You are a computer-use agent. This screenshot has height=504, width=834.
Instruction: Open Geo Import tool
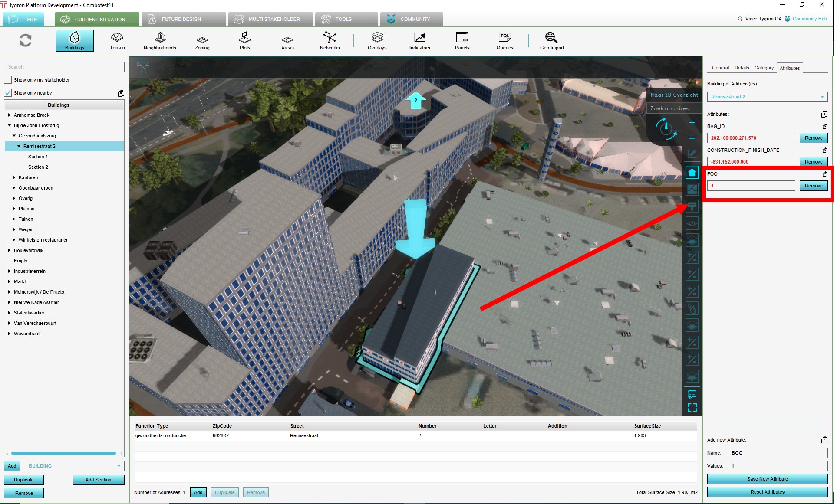tap(551, 41)
